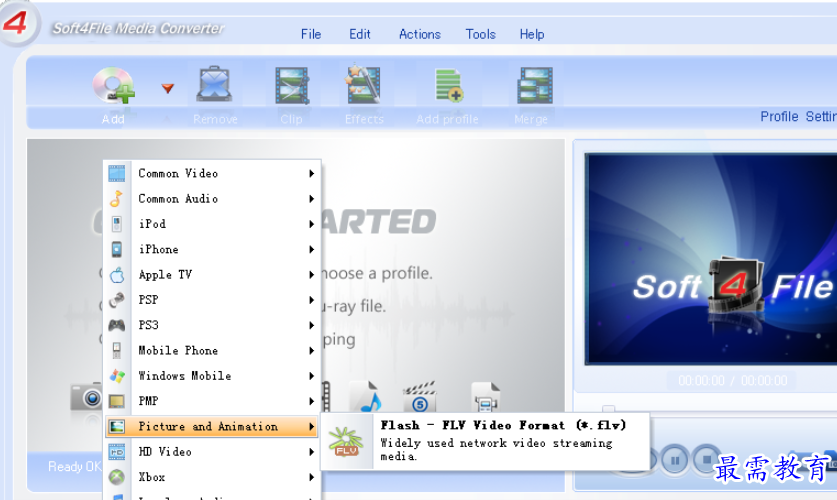Click the 00:00:00 / 00:00:00 time display

pos(732,380)
